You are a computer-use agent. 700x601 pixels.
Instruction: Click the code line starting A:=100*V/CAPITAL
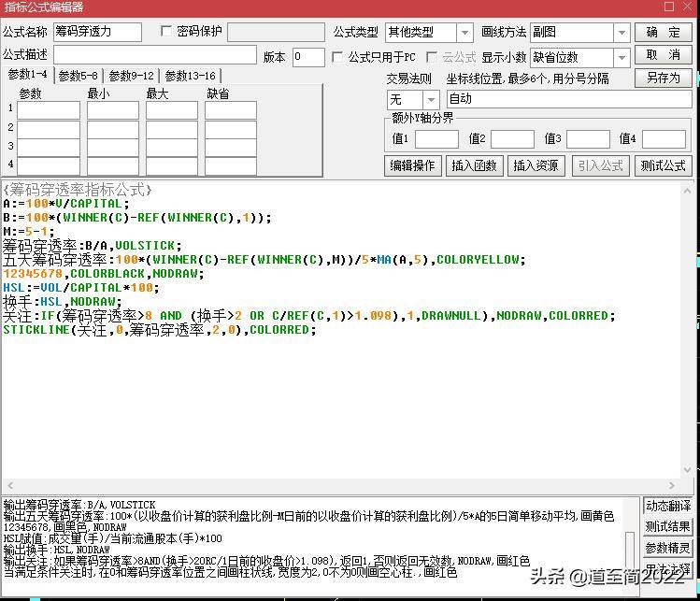click(66, 204)
